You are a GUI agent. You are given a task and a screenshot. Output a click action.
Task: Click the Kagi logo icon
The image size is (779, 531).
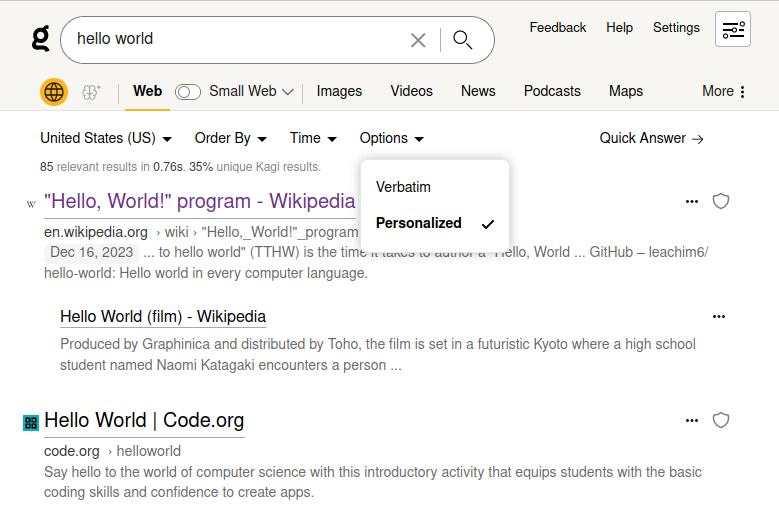41,39
